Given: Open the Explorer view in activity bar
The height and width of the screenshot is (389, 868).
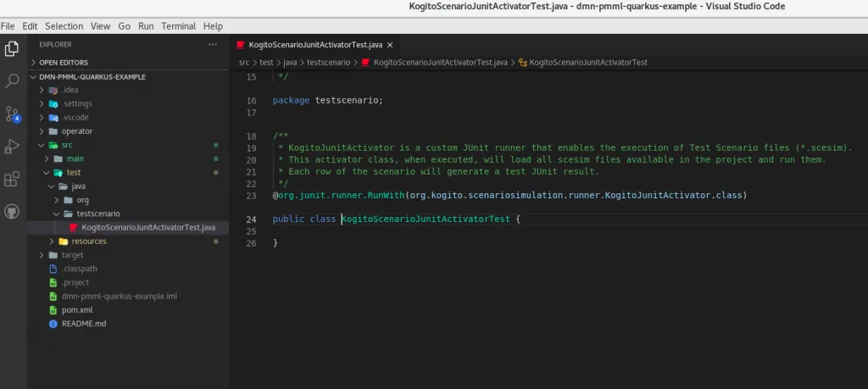Looking at the screenshot, I should coord(12,48).
